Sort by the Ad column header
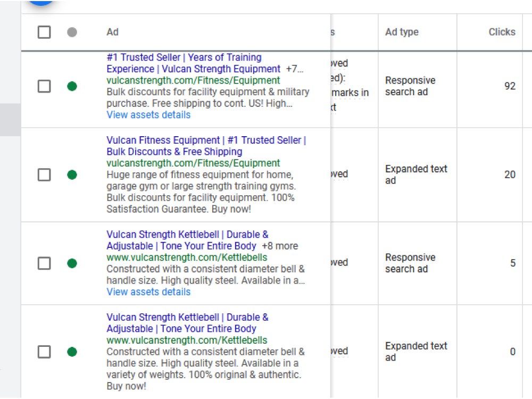This screenshot has width=532, height=399. pyautogui.click(x=112, y=32)
